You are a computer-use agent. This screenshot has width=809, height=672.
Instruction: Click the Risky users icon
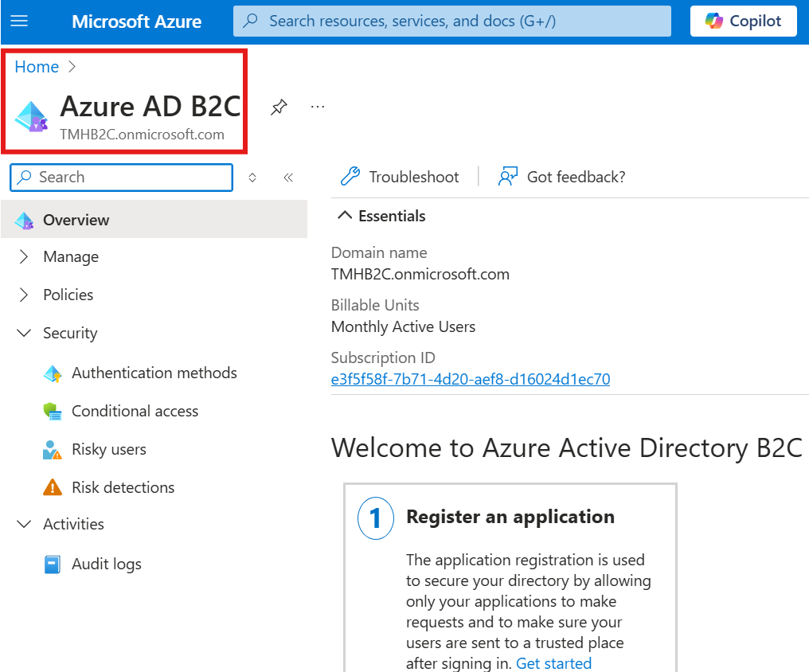(52, 450)
